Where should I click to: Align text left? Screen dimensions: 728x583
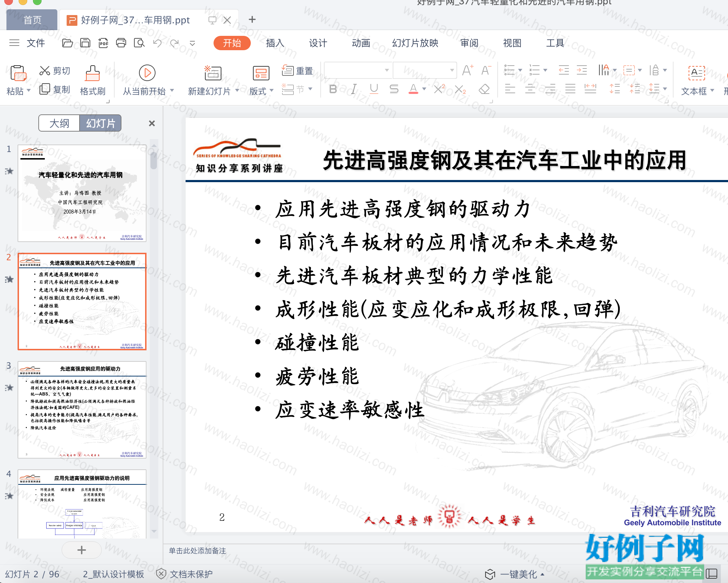[x=510, y=89]
